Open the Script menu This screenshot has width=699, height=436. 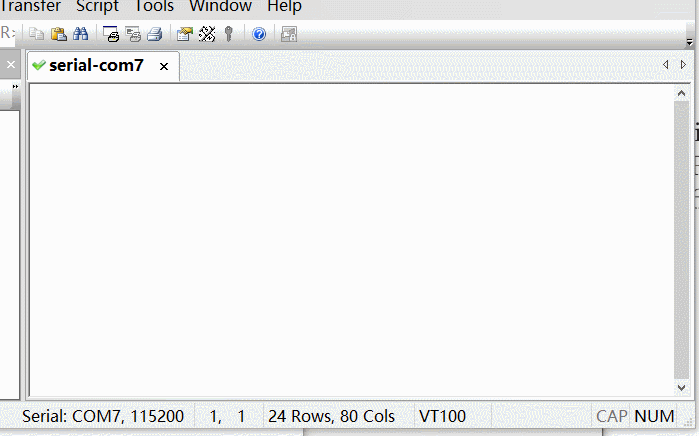click(97, 6)
